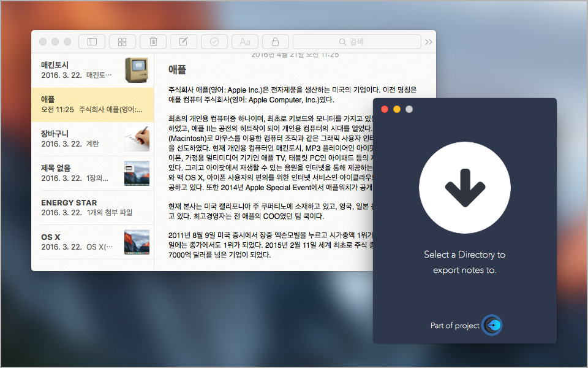Screen dimensions: 588x368
Task: Minimize the dark exporter window
Action: tap(397, 109)
